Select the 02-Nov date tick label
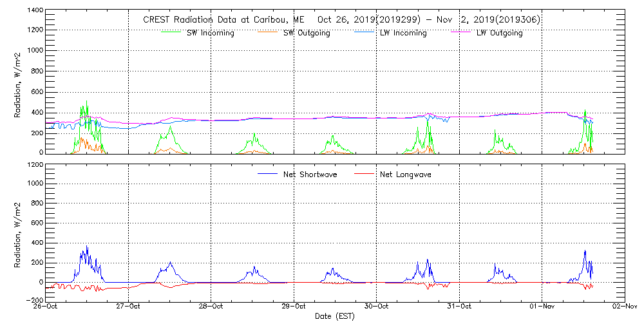The height and width of the screenshot is (322, 644). pyautogui.click(x=624, y=307)
